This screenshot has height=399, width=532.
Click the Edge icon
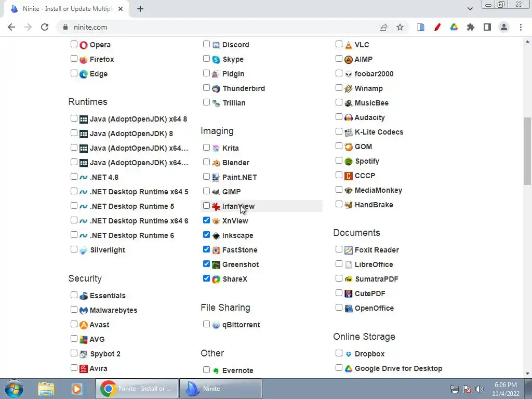click(84, 74)
